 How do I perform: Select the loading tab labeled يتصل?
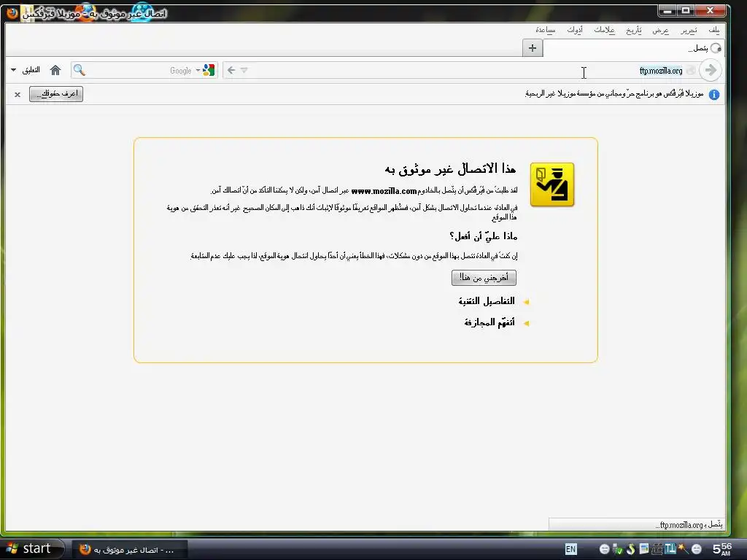[634, 48]
